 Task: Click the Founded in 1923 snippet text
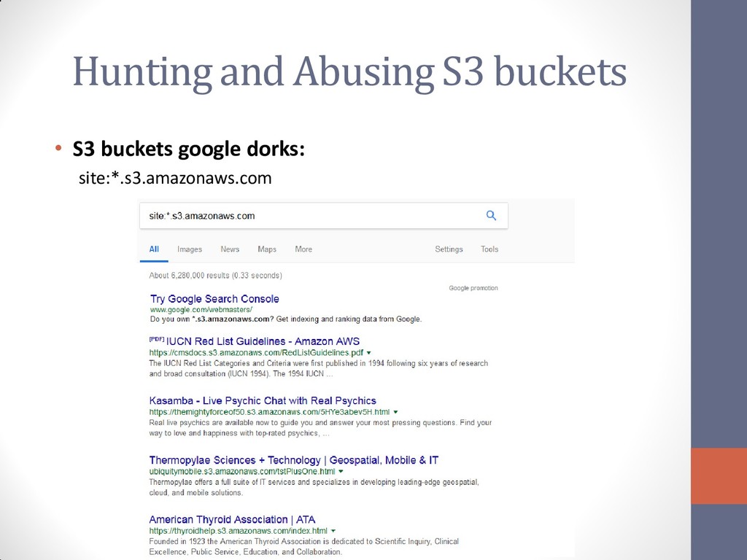coord(304,547)
